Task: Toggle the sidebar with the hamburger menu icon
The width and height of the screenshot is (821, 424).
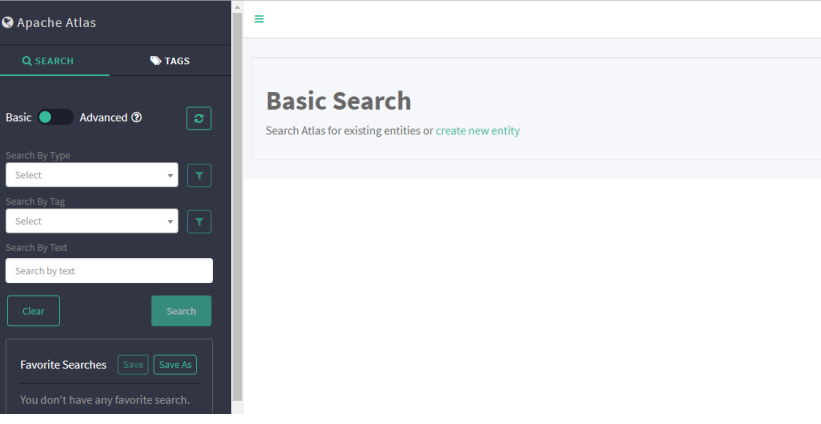Action: (259, 19)
